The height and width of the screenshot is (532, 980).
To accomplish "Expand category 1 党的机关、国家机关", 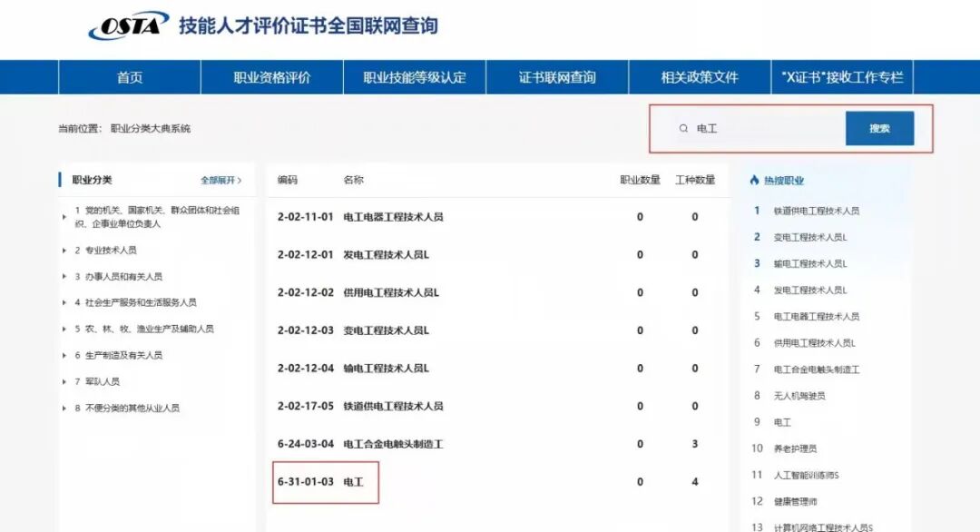I will tap(64, 217).
